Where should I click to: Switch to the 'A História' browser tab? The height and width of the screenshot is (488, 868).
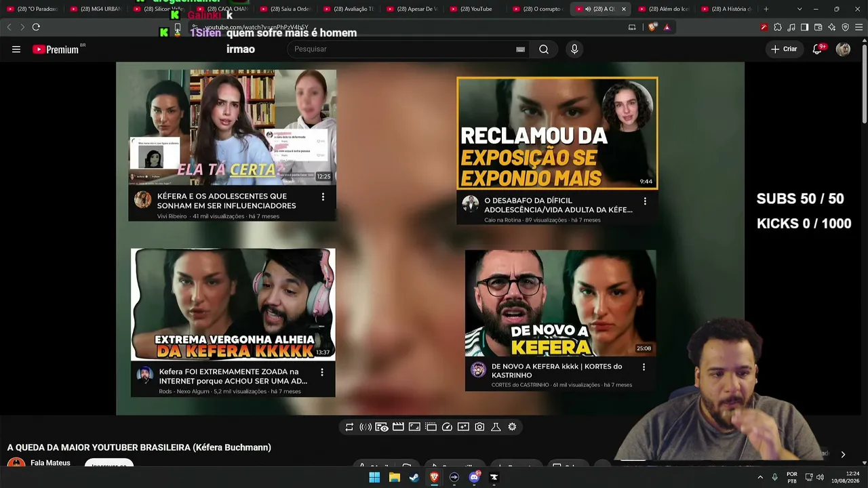[726, 9]
